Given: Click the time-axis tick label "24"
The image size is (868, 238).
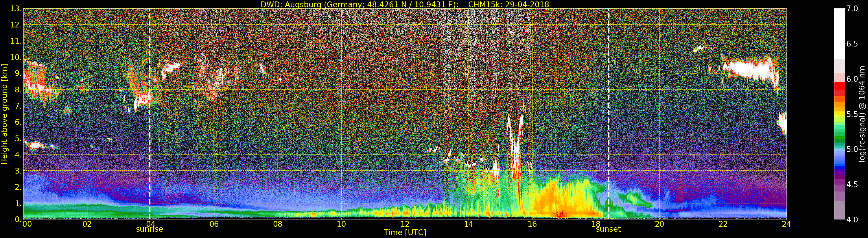Looking at the screenshot, I should click(x=786, y=224).
